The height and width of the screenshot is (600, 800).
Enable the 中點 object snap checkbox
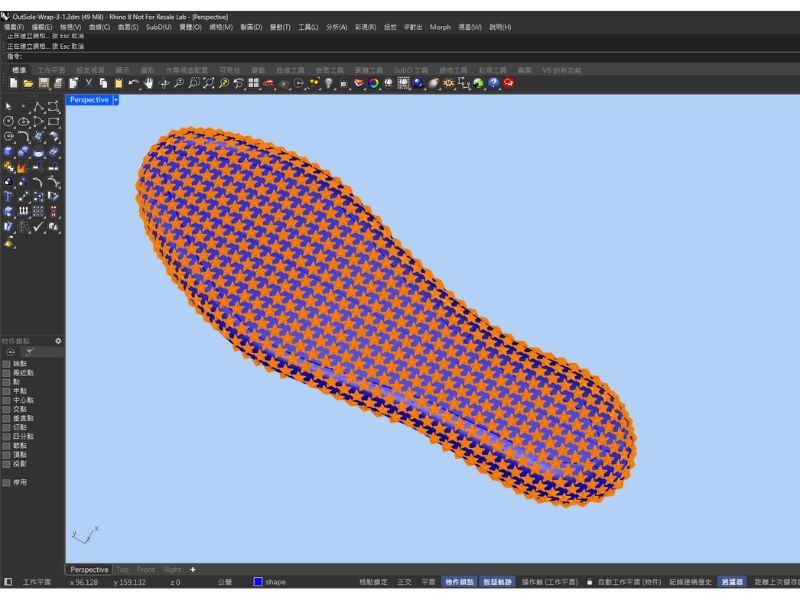click(7, 391)
